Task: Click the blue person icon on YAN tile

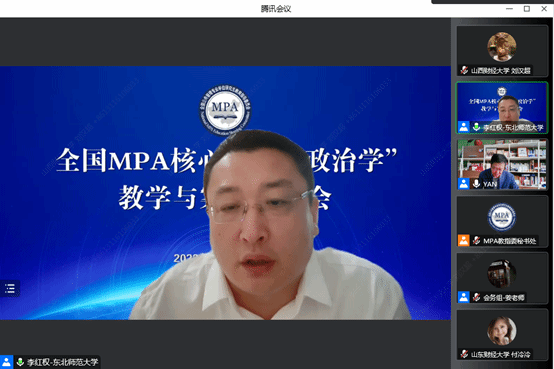Action: pyautogui.click(x=464, y=183)
